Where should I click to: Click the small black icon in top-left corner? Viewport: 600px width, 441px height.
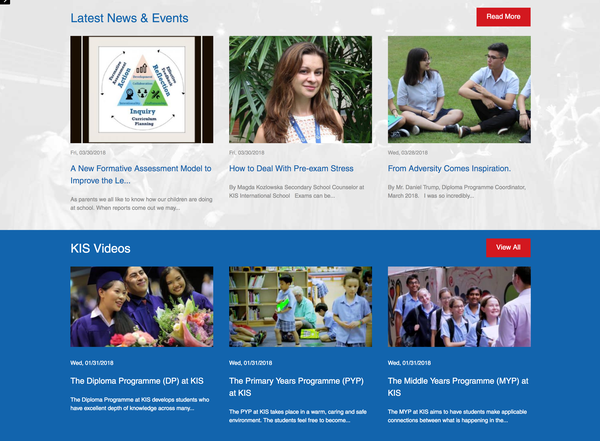(x=5, y=2)
